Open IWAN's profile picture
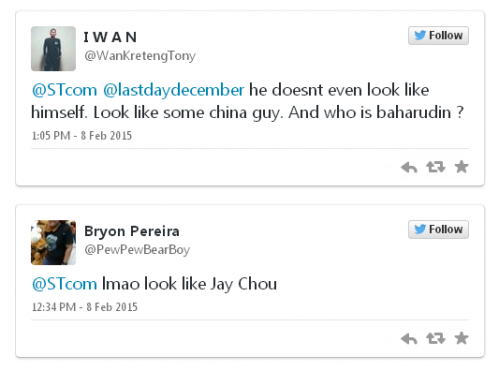499x371 pixels. click(53, 49)
